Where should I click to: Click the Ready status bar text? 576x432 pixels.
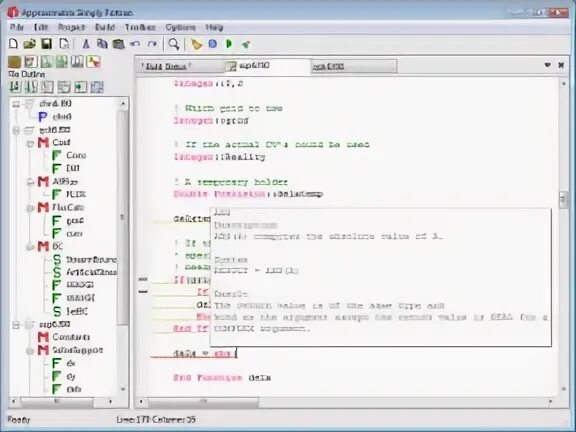point(19,420)
